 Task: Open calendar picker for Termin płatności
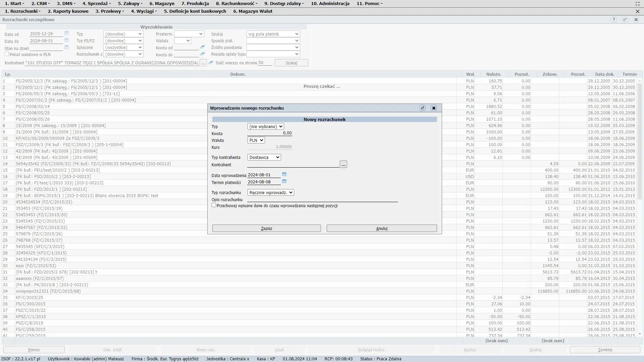click(284, 181)
